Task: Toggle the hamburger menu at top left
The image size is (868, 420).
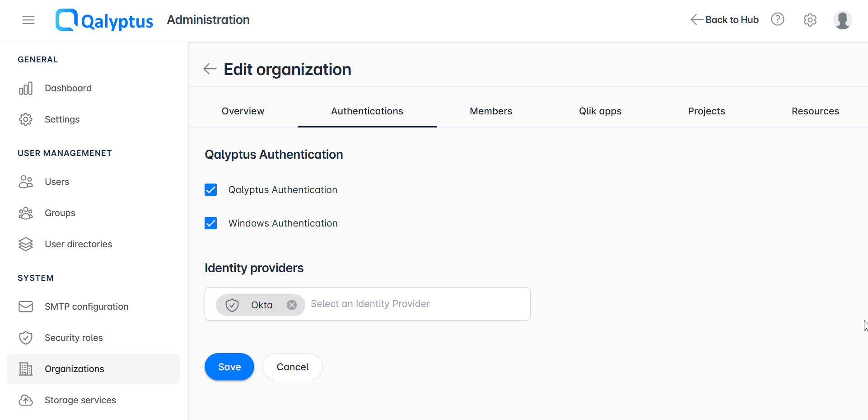Action: coord(28,20)
